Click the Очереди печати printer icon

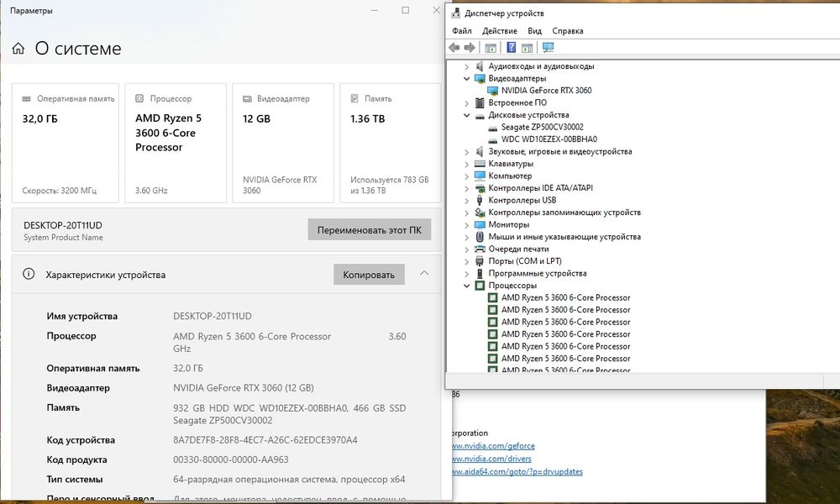click(x=480, y=249)
